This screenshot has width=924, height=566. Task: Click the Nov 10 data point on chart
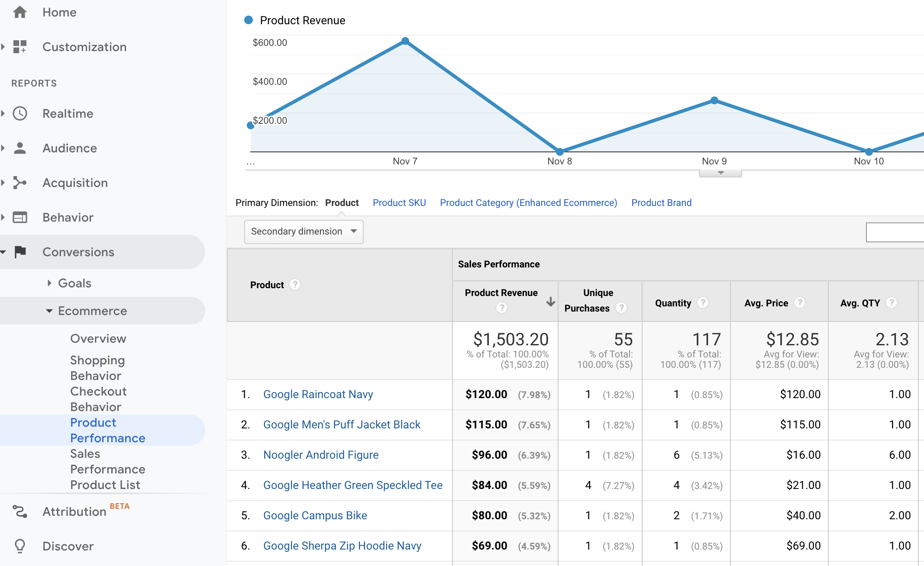(x=869, y=152)
